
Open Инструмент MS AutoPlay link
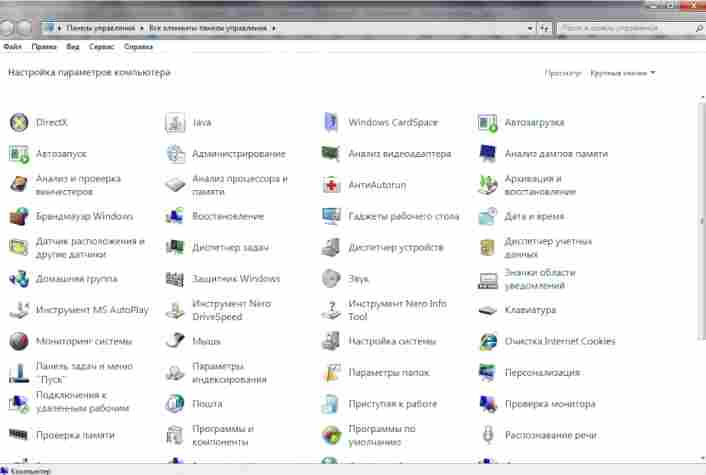pyautogui.click(x=92, y=310)
